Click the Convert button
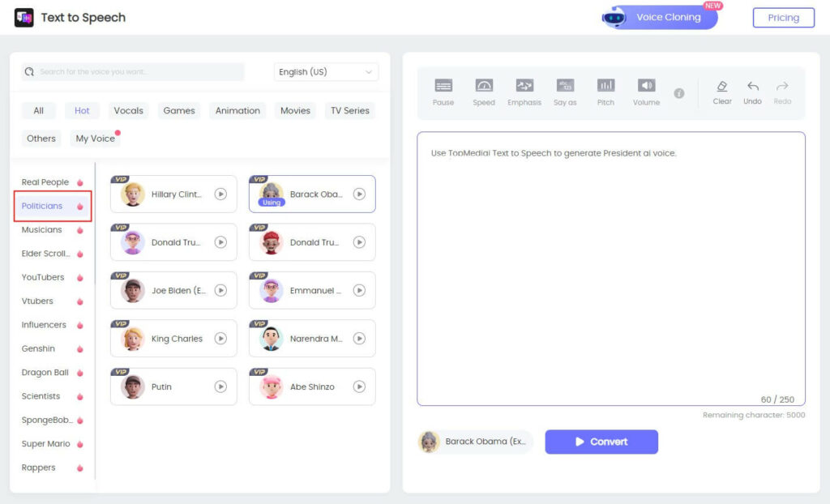The height and width of the screenshot is (504, 830). [x=601, y=442]
